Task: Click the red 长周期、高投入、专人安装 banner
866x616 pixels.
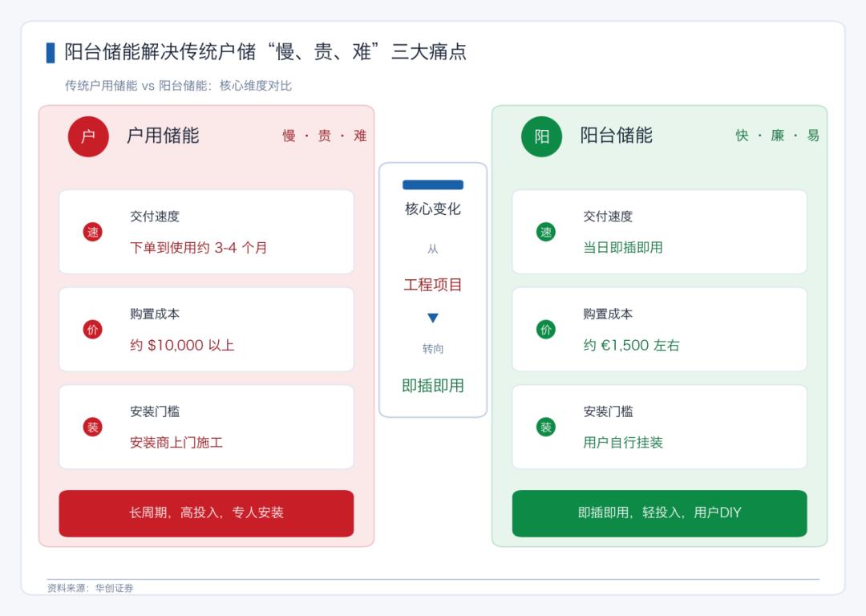Action: pos(207,513)
